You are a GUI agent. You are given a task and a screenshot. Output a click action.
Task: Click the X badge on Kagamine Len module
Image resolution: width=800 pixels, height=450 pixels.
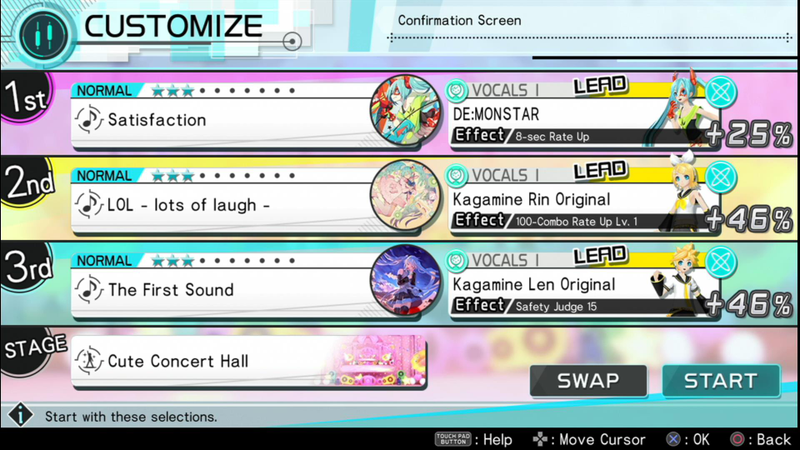pos(720,262)
